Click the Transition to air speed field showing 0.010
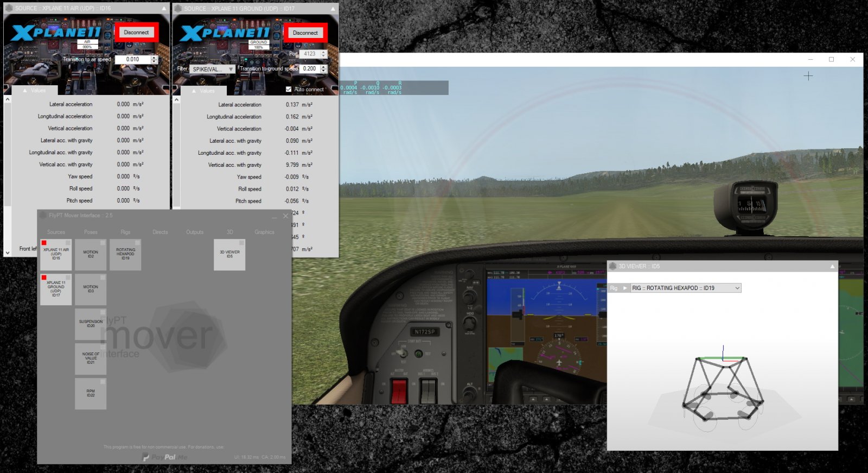The width and height of the screenshot is (868, 473). click(133, 59)
